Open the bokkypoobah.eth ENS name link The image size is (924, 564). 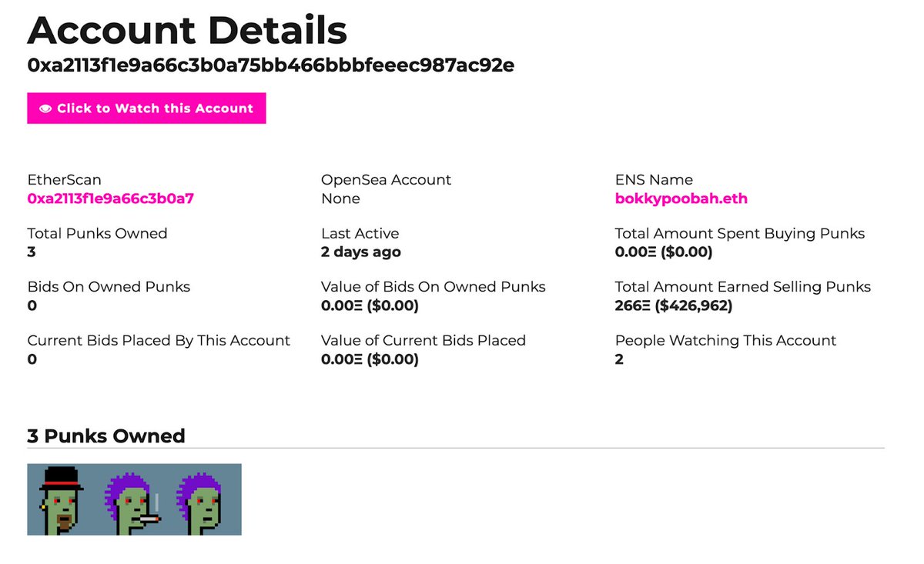tap(681, 199)
